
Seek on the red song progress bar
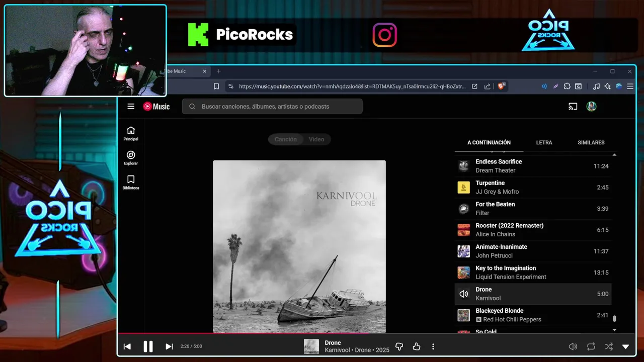[x=376, y=333]
